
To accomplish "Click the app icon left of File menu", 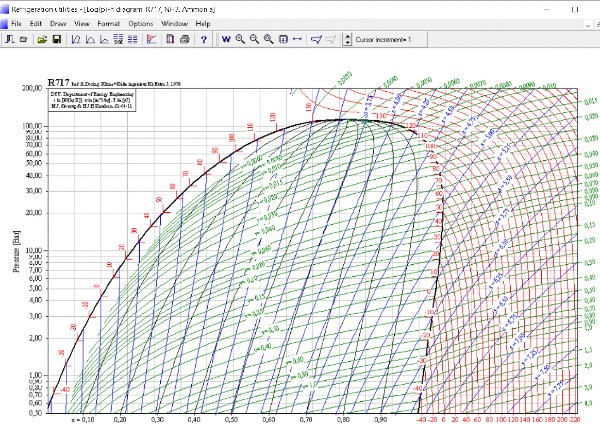I will pyautogui.click(x=4, y=24).
